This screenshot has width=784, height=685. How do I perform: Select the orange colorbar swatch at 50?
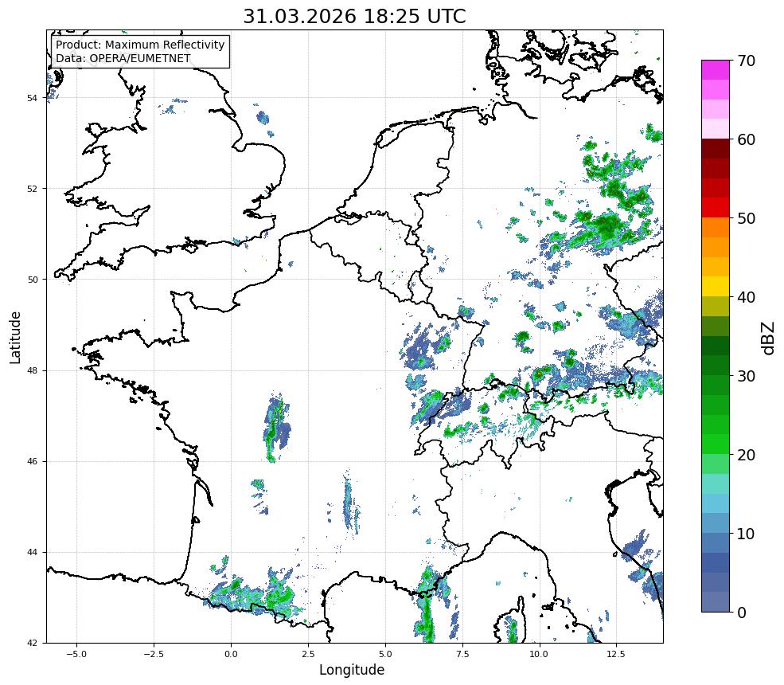point(716,228)
